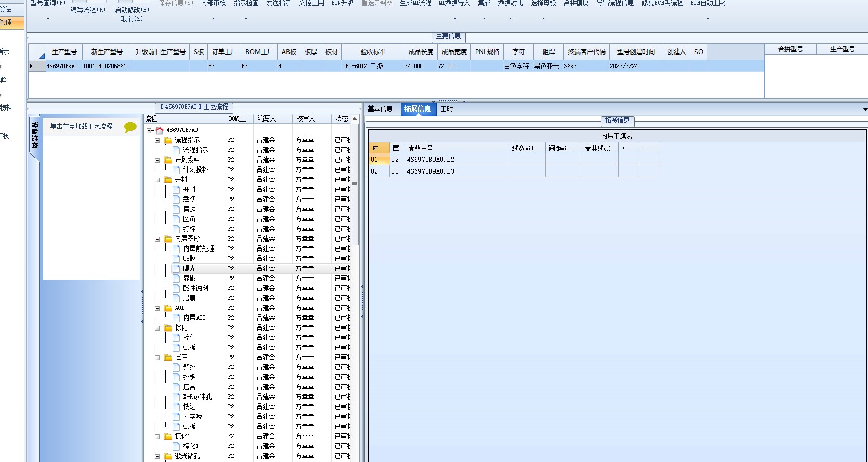Click the folder icon of 内层图形
The width and height of the screenshot is (868, 462).
[x=168, y=239]
